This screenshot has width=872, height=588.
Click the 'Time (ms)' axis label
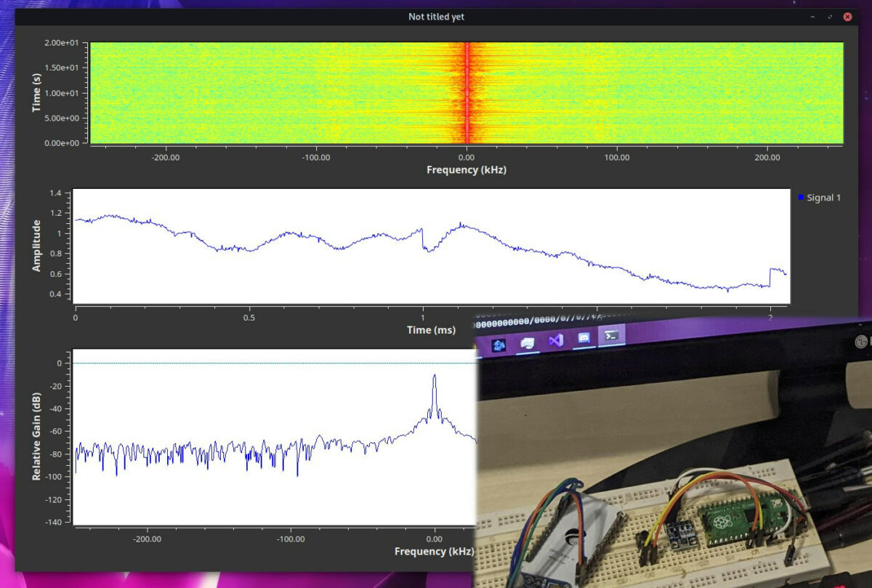431,330
